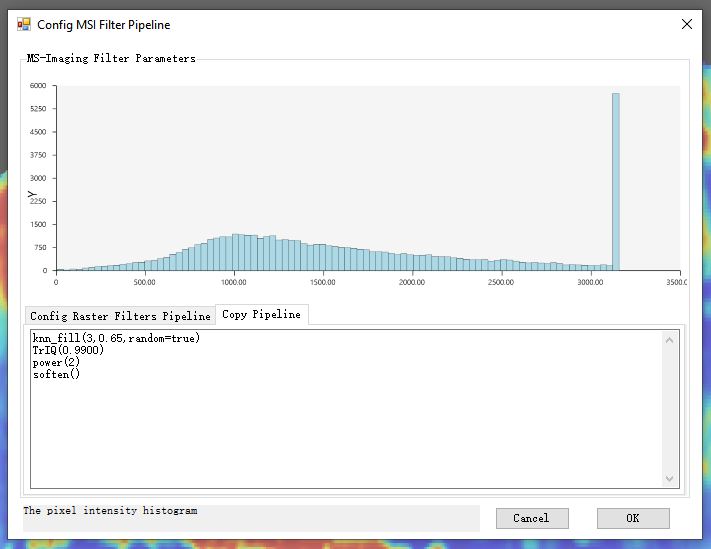The width and height of the screenshot is (711, 549).
Task: Click the knn_fill line in pipeline text
Action: click(116, 338)
